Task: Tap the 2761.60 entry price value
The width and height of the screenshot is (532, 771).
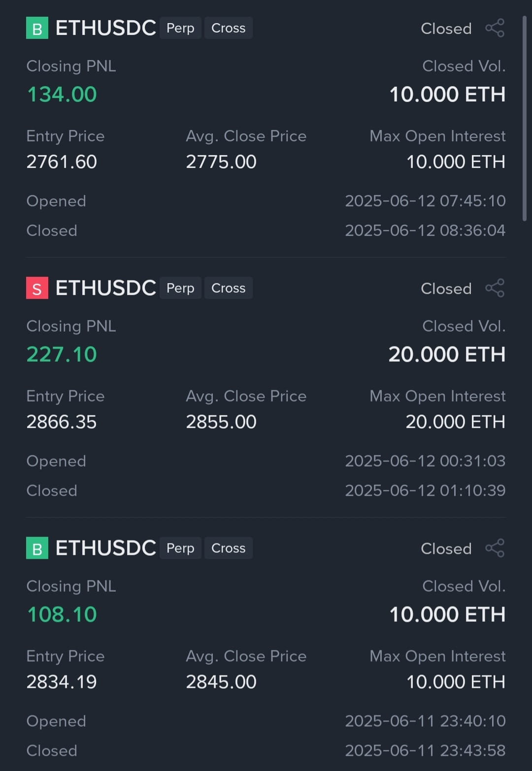Action: (x=62, y=162)
